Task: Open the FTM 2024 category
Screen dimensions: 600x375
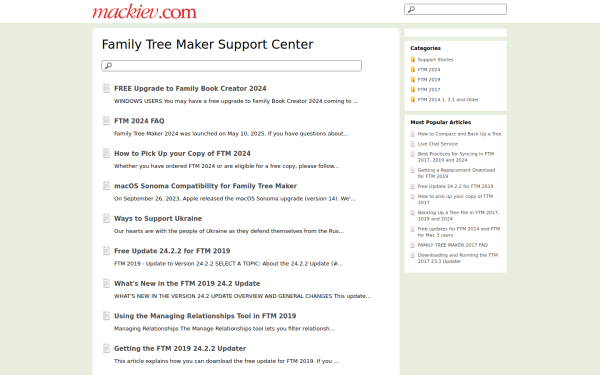Action: 429,70
